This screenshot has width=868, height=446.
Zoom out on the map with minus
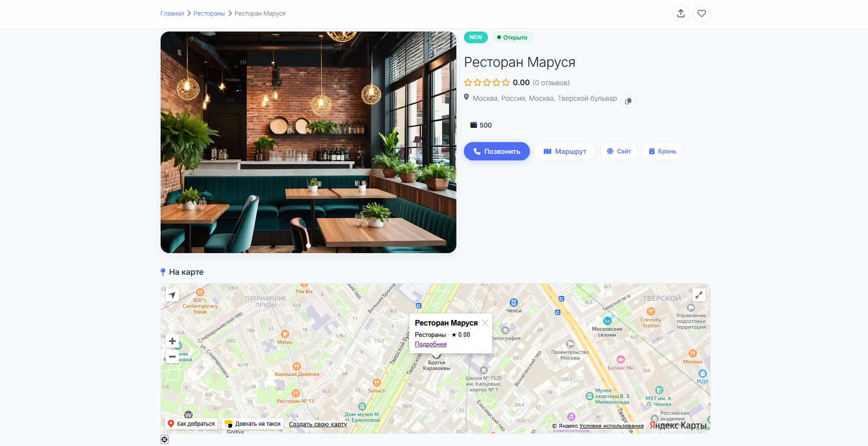172,357
